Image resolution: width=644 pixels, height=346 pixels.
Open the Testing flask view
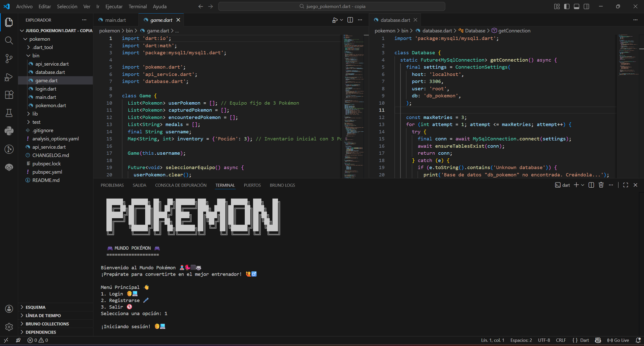(x=9, y=113)
